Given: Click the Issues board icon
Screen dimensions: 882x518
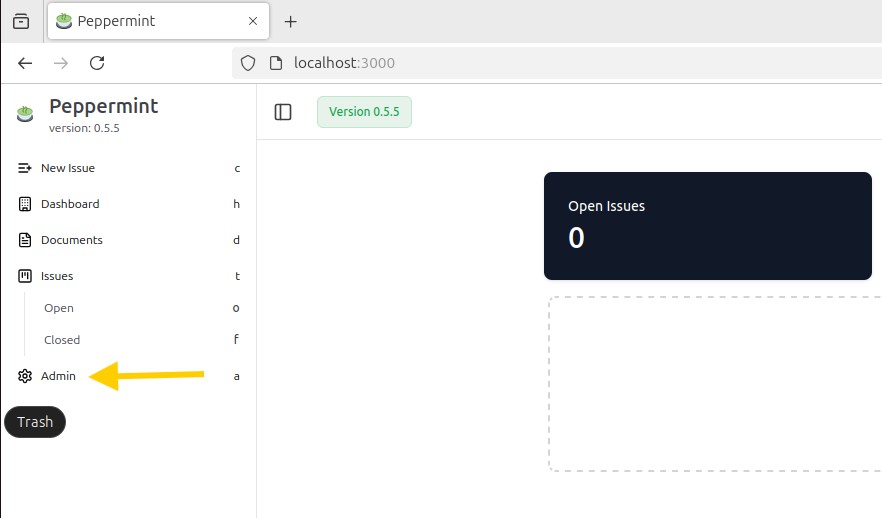Looking at the screenshot, I should pos(25,276).
